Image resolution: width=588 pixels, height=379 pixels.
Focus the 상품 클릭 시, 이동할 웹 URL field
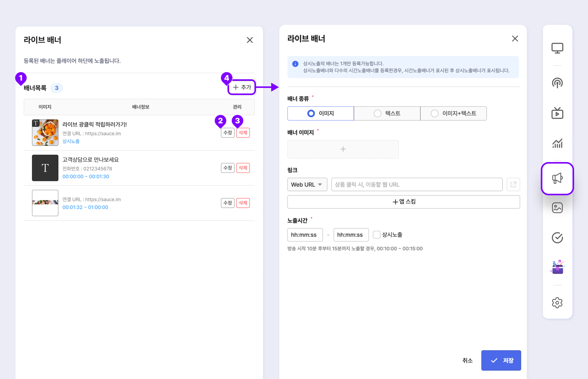click(417, 184)
